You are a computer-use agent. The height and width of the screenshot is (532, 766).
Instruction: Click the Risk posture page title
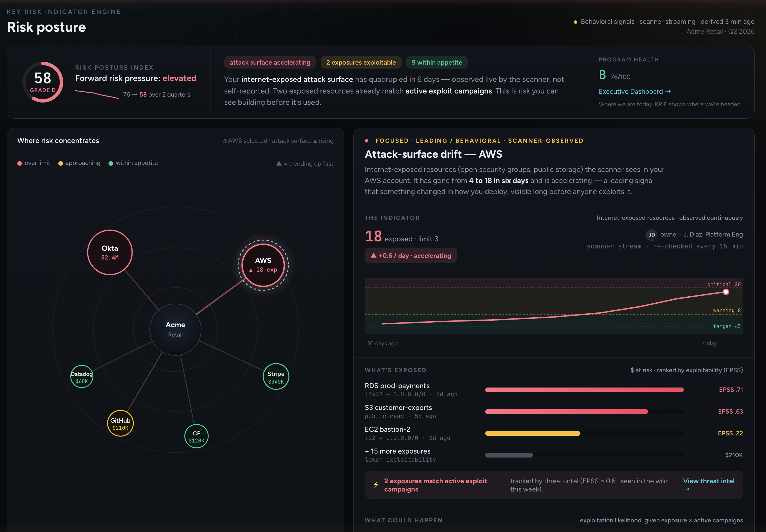coord(46,27)
